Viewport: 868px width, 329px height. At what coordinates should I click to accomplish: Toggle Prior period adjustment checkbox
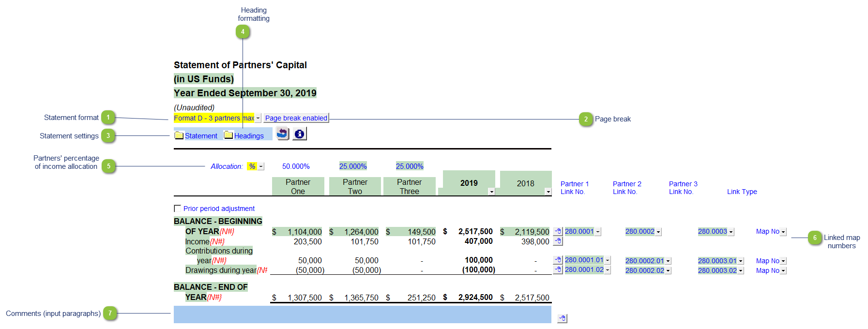point(177,209)
